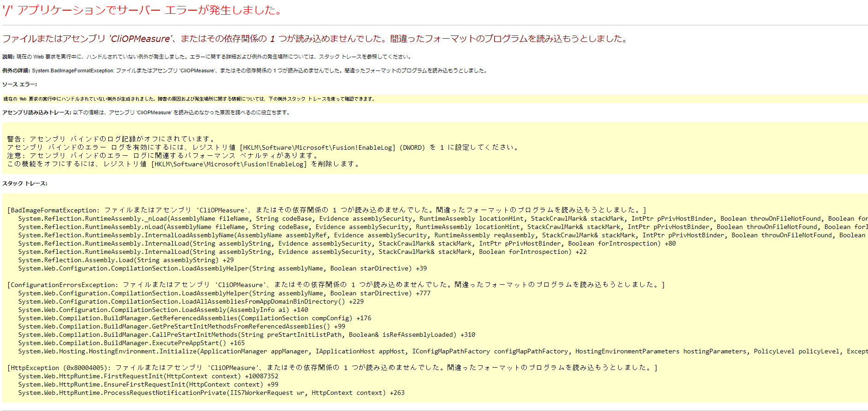868x411 pixels.
Task: Click the line about deleting the EnableLog registry value
Action: coord(183,164)
